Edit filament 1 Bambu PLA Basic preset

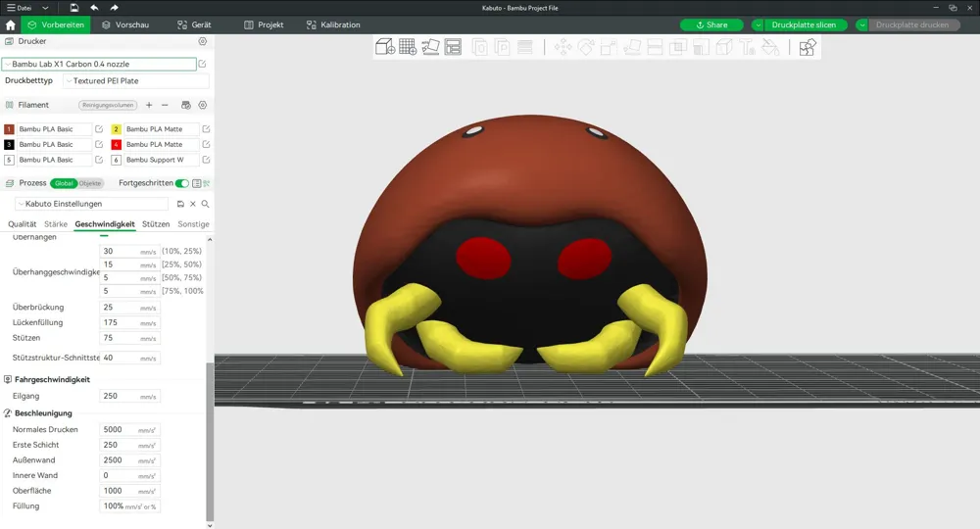tap(99, 128)
